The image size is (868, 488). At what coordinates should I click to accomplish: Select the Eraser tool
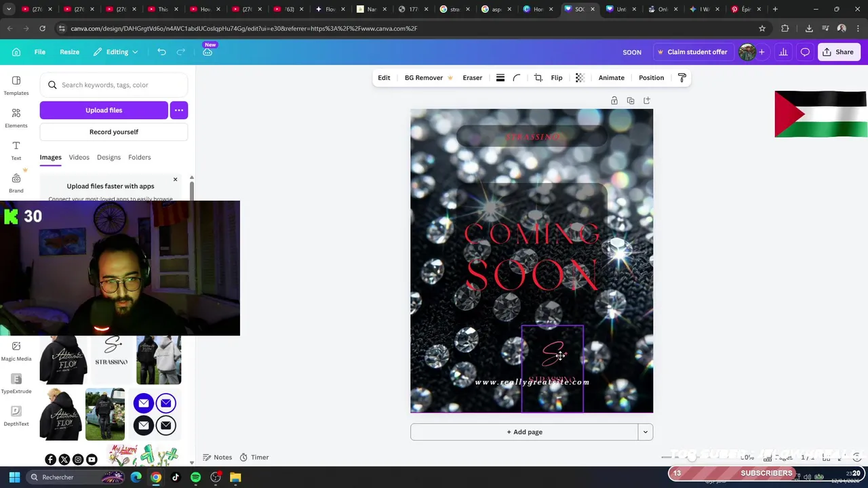[473, 78]
